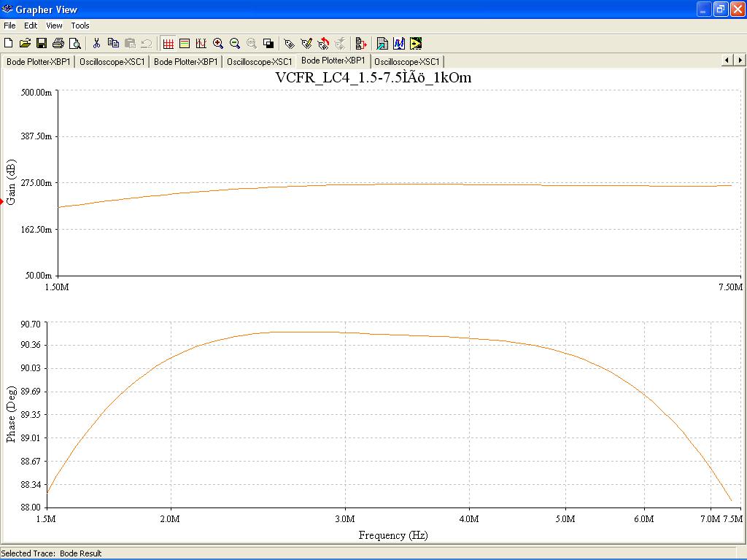
Task: Click the Open folder icon
Action: [x=25, y=43]
